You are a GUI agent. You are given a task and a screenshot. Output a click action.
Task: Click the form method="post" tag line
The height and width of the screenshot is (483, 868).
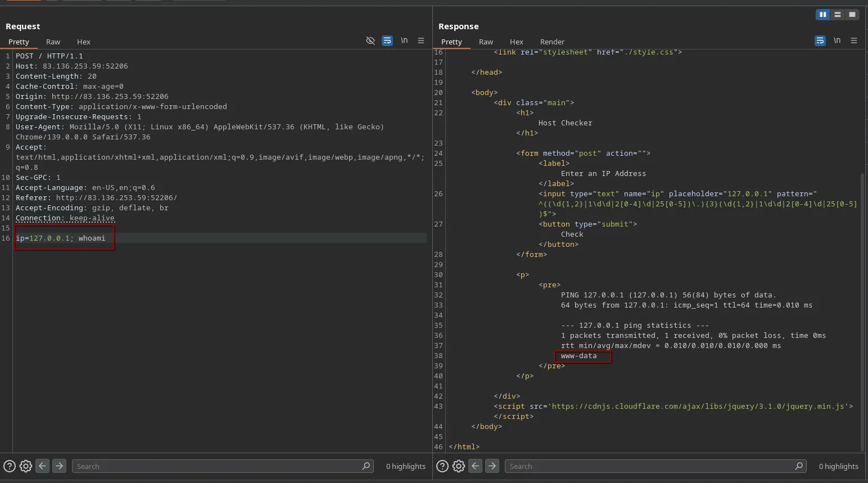click(x=584, y=154)
